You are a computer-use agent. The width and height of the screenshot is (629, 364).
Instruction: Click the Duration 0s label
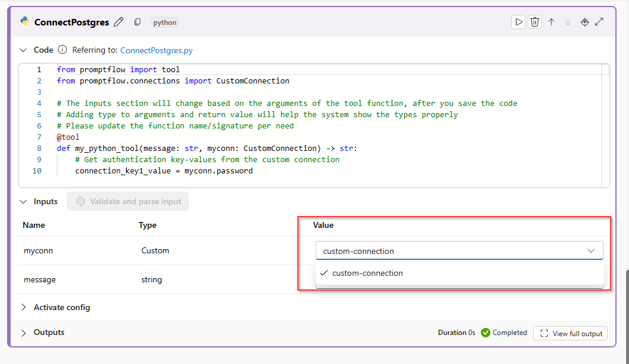457,333
